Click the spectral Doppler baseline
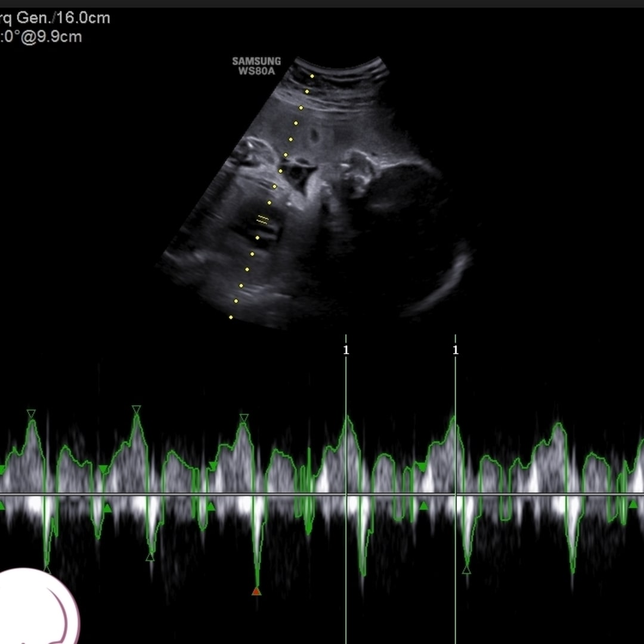 (x=322, y=494)
